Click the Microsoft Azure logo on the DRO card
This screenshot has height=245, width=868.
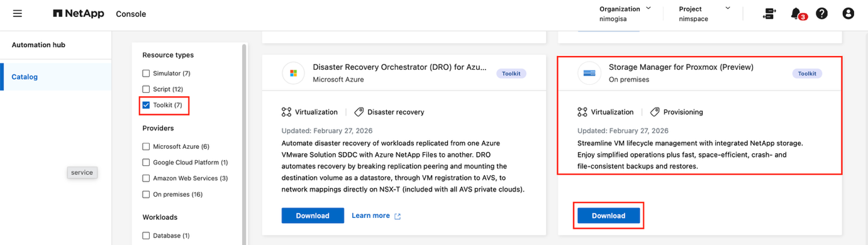tap(293, 73)
